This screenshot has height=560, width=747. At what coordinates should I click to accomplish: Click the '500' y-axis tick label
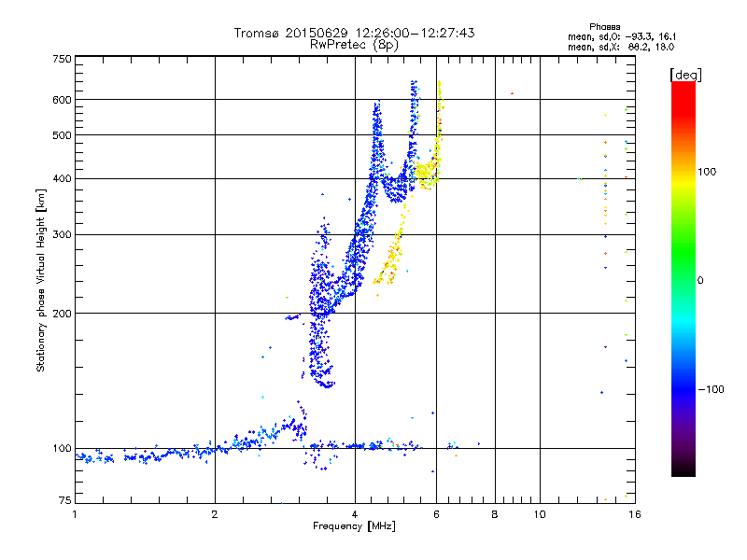(62, 135)
